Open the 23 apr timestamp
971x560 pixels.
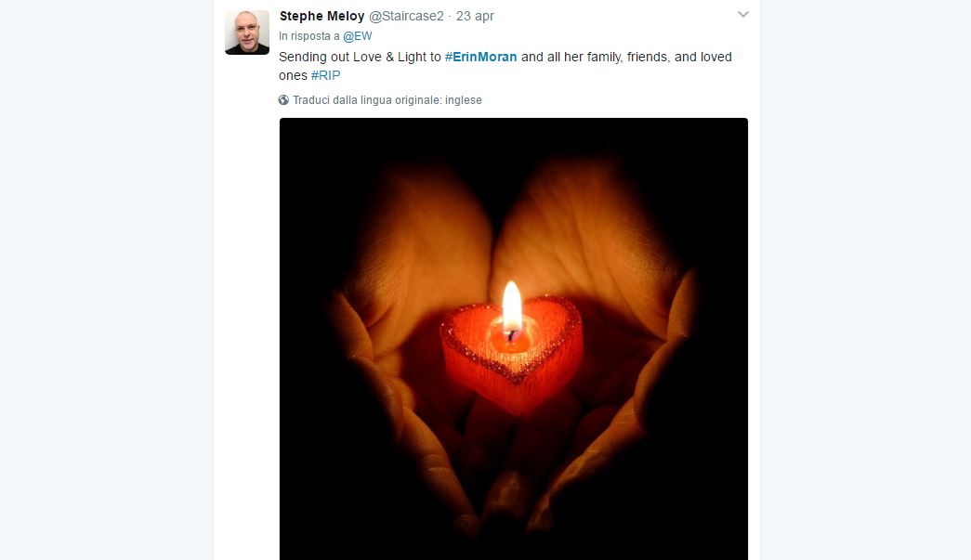tap(475, 16)
